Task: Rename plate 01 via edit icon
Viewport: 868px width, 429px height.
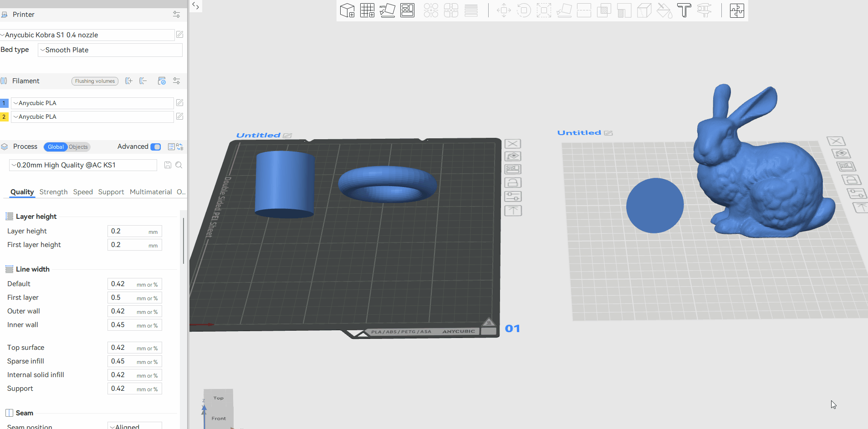Action: [287, 136]
